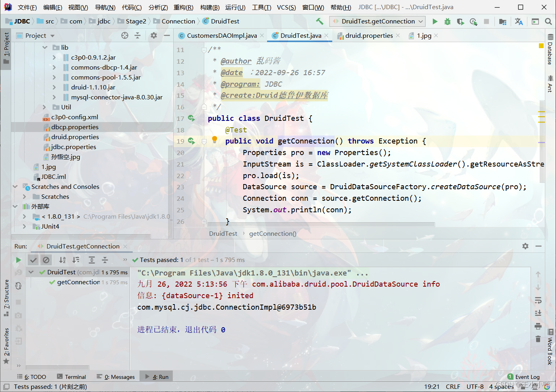Viewport: 556px width, 392px height.
Task: Open Project Structure icon in toolbar
Action: [x=503, y=21]
